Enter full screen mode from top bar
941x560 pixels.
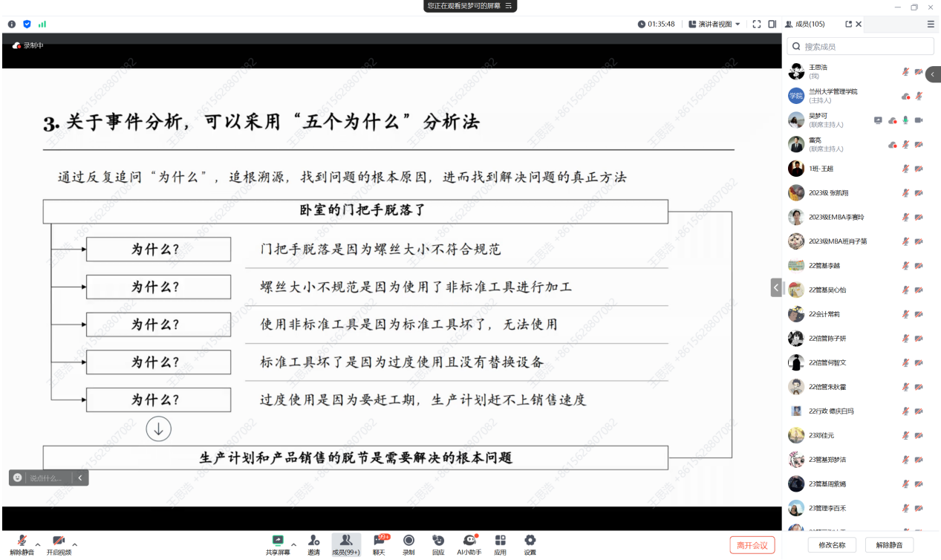pyautogui.click(x=757, y=24)
